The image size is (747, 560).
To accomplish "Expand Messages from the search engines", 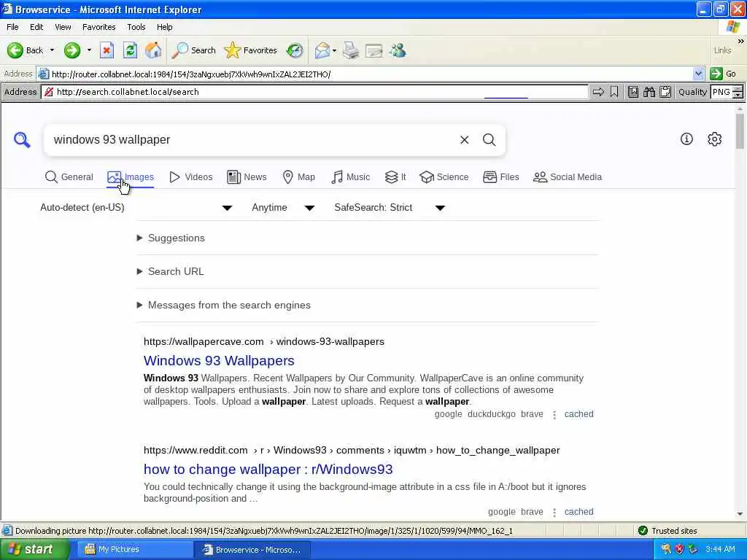I will [224, 306].
